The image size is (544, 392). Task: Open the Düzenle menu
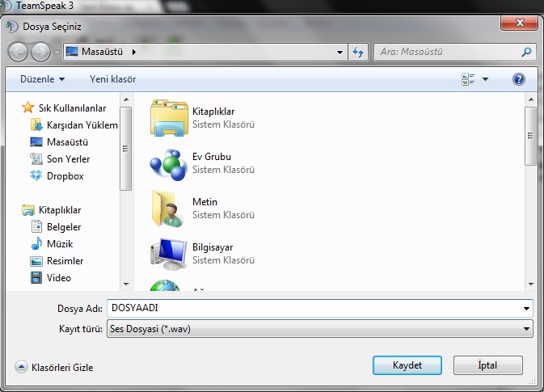coord(43,79)
